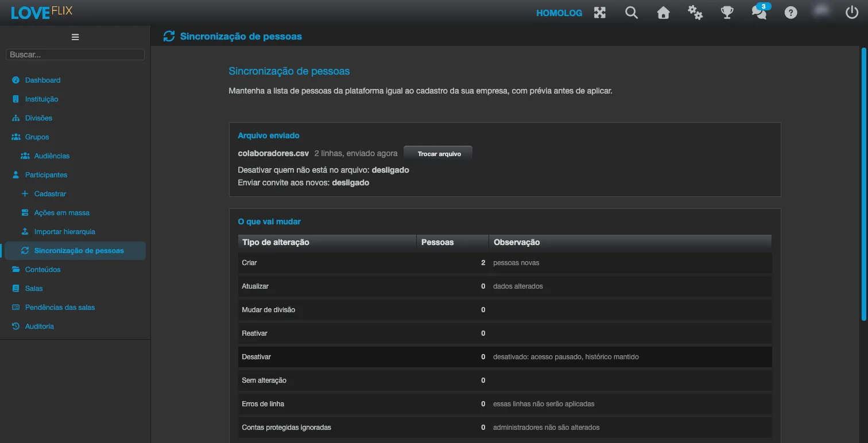Select the Contas protegidas ignoradas row label
Image resolution: width=868 pixels, height=443 pixels.
click(286, 428)
